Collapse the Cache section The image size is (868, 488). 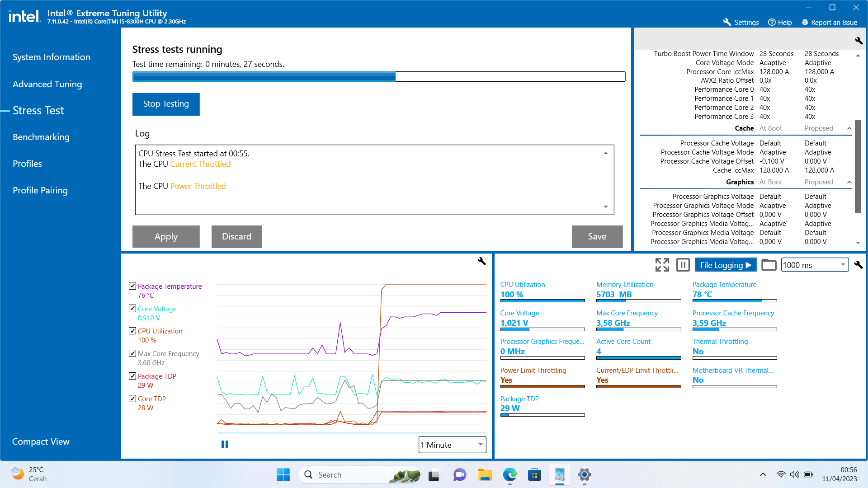pyautogui.click(x=849, y=128)
